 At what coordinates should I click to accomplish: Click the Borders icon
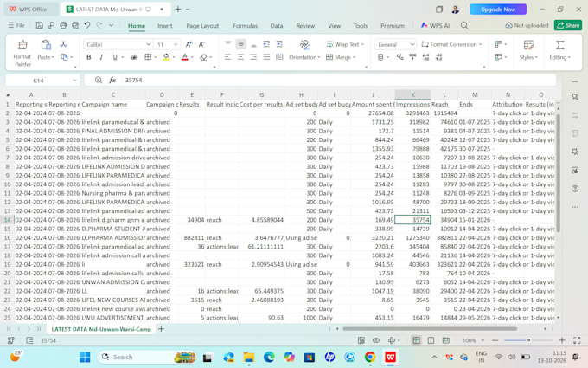[x=148, y=57]
